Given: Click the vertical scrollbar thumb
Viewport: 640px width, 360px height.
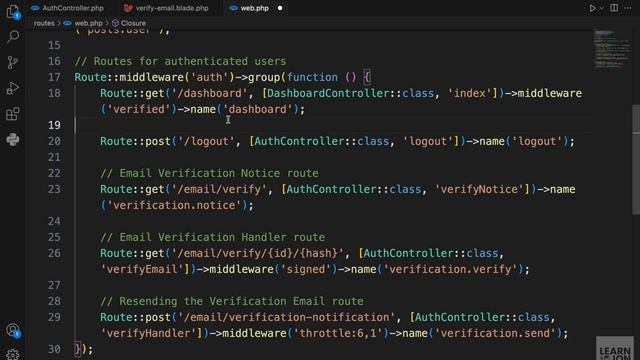Looking at the screenshot, I should [636, 159].
